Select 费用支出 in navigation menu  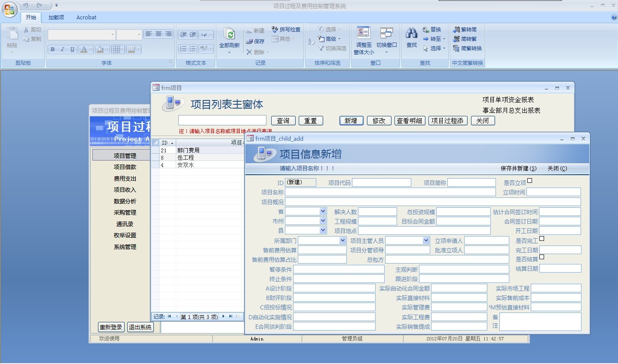click(125, 179)
